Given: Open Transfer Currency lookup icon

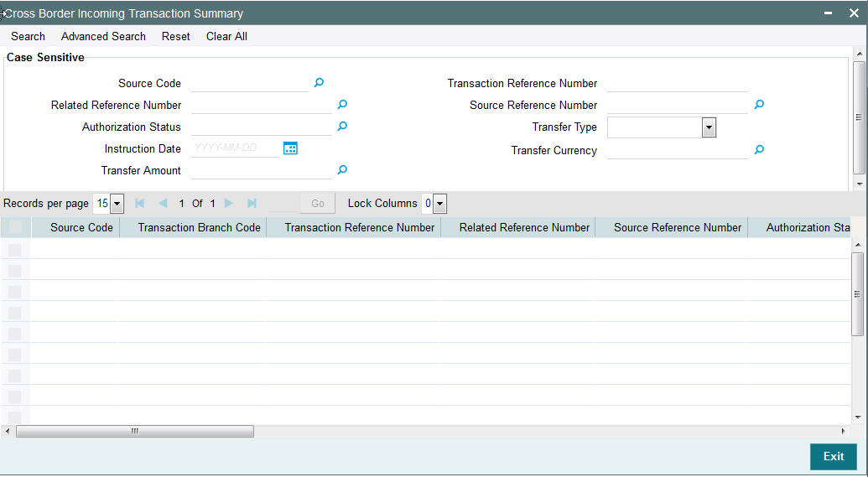Looking at the screenshot, I should (760, 150).
